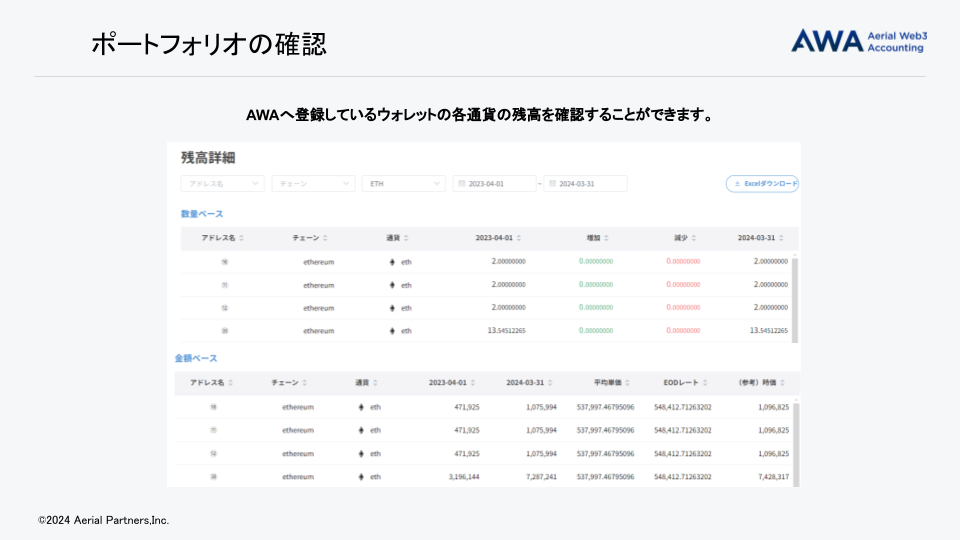Expand the ETH currency dropdown
Image resolution: width=960 pixels, height=540 pixels.
tap(403, 184)
